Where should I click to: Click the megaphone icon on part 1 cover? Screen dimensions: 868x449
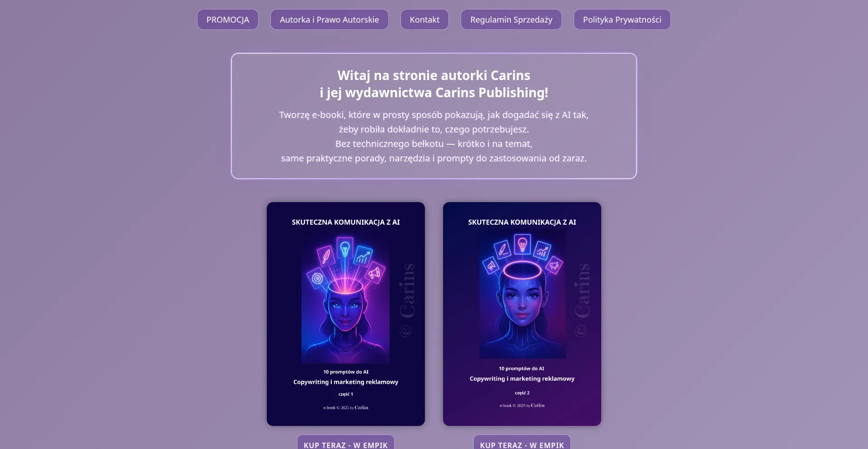click(x=375, y=273)
